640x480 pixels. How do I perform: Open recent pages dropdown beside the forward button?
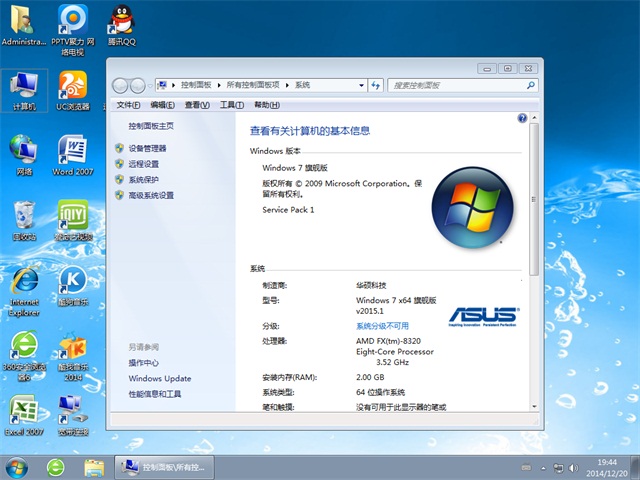[x=148, y=85]
